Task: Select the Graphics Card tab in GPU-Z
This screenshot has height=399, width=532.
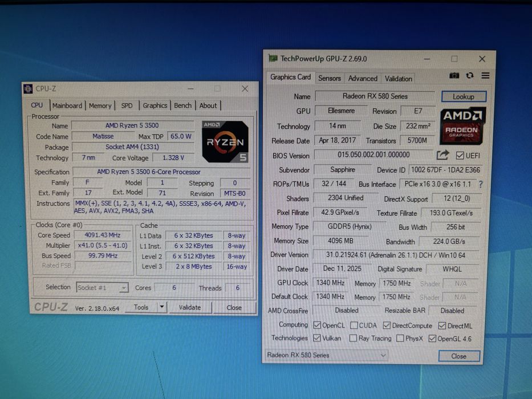Action: pyautogui.click(x=290, y=78)
